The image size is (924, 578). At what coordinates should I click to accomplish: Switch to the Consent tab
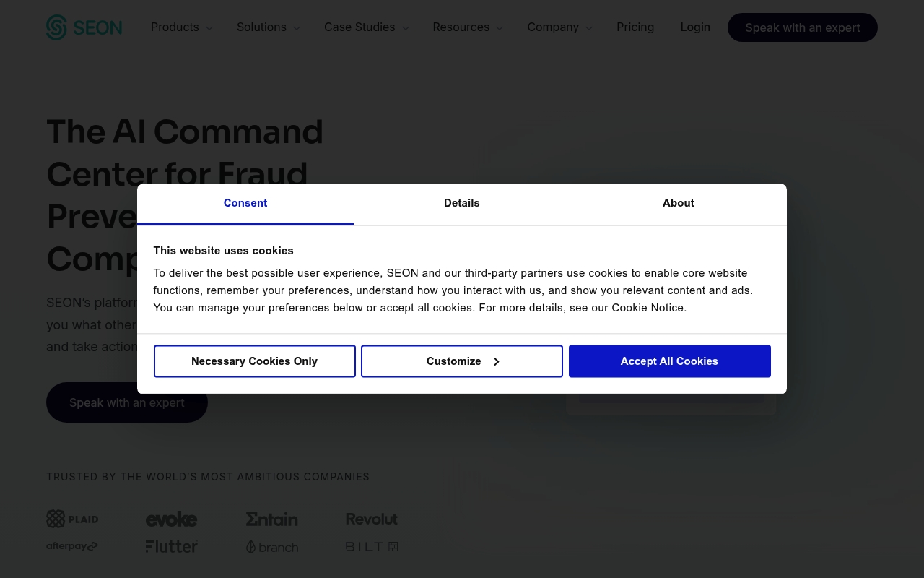(x=245, y=204)
